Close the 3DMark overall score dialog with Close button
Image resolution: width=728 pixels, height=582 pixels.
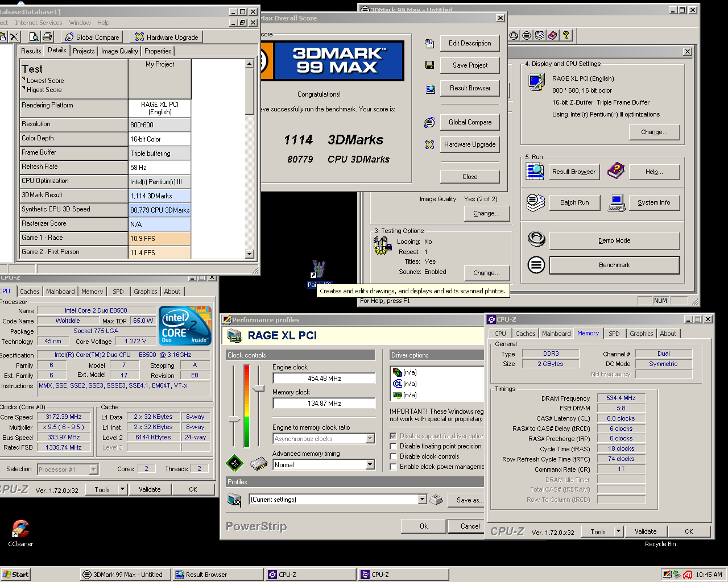point(470,177)
